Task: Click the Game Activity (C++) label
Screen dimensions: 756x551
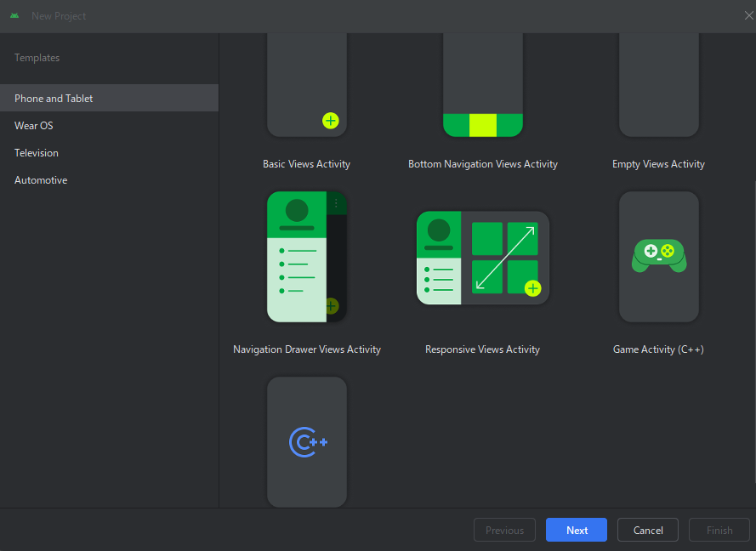Action: (x=658, y=349)
